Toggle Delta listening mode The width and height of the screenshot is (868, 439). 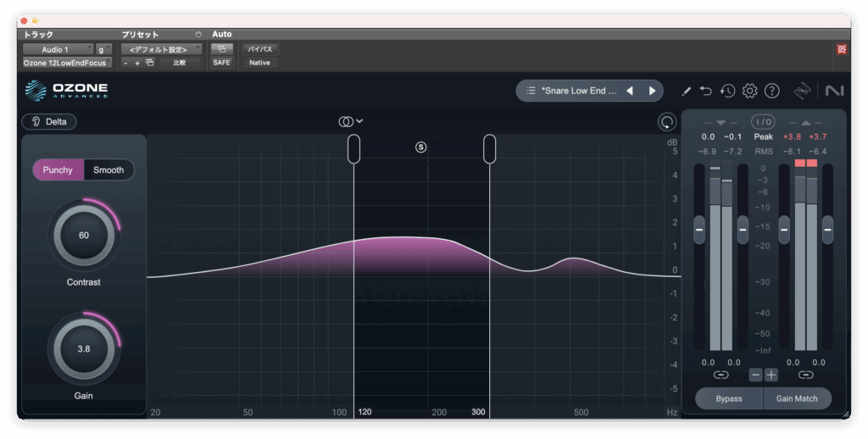coord(49,121)
